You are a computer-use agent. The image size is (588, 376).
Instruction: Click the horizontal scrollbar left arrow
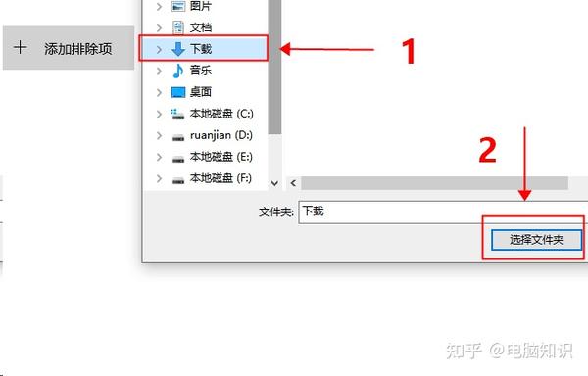[293, 183]
